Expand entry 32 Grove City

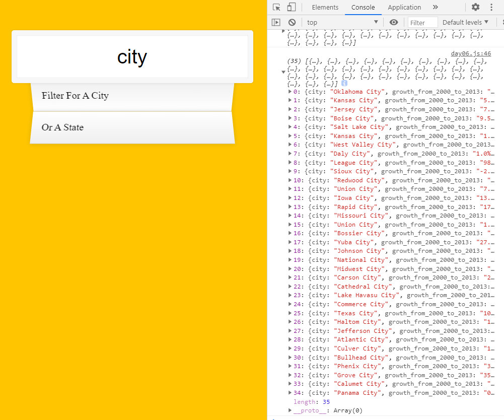(x=290, y=376)
